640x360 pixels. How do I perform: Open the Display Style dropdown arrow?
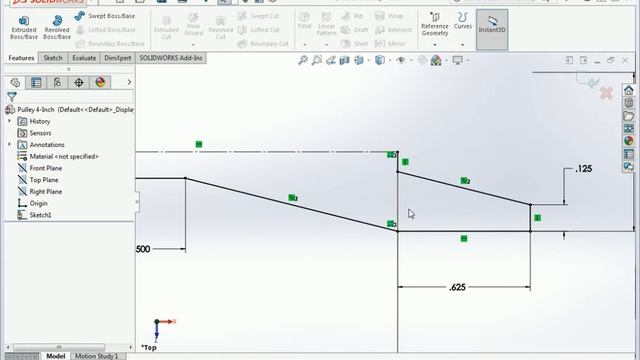390,60
